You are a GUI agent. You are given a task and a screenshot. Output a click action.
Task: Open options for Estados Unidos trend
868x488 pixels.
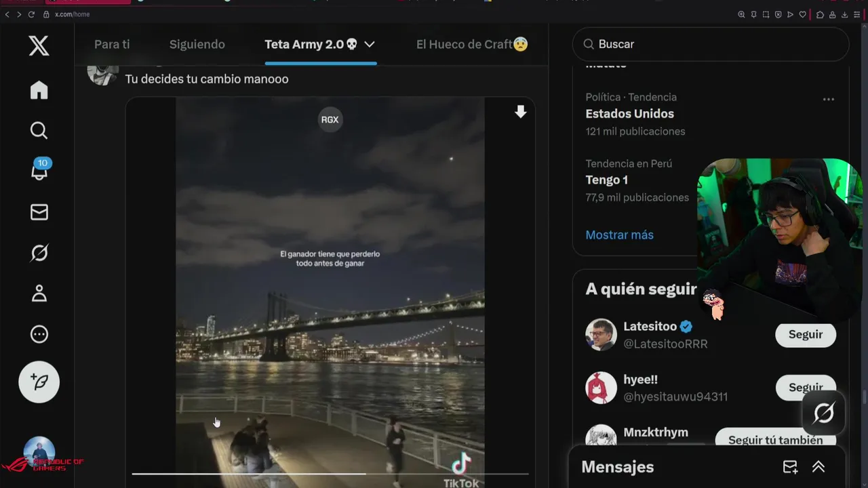pyautogui.click(x=828, y=100)
